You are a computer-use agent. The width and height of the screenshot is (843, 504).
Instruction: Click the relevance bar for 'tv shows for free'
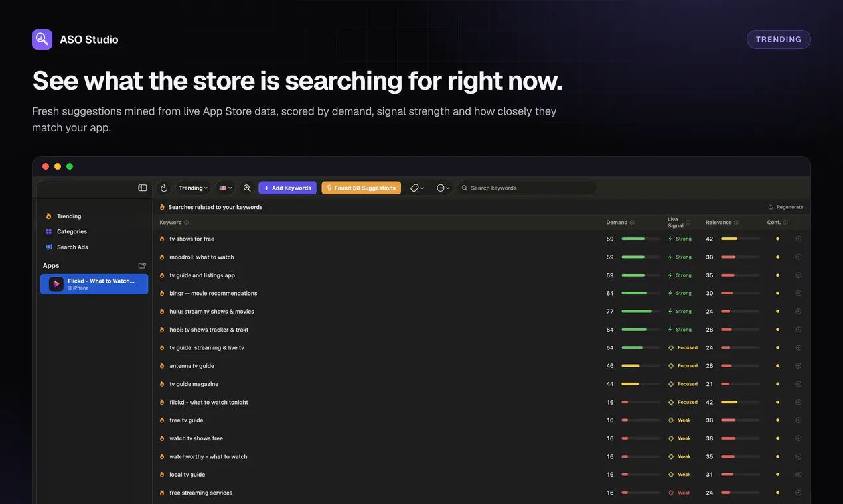tap(740, 239)
